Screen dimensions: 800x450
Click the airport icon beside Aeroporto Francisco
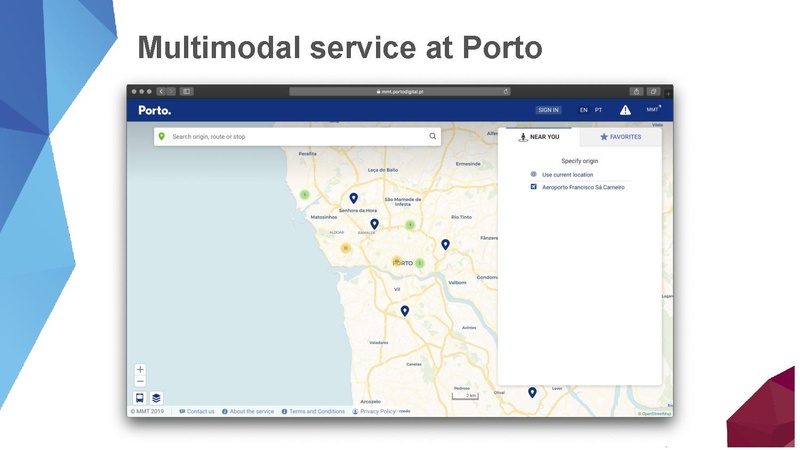[x=534, y=187]
